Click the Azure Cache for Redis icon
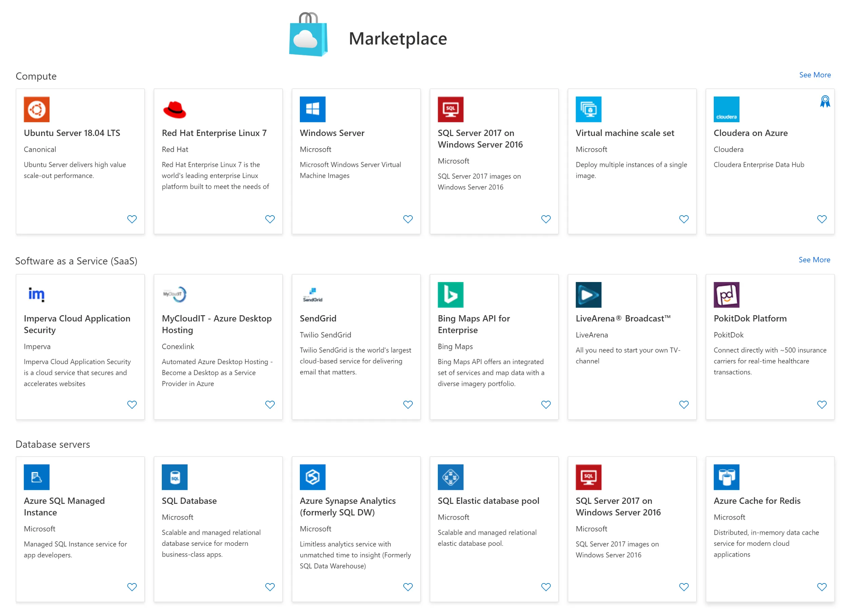The height and width of the screenshot is (616, 848). click(x=727, y=477)
